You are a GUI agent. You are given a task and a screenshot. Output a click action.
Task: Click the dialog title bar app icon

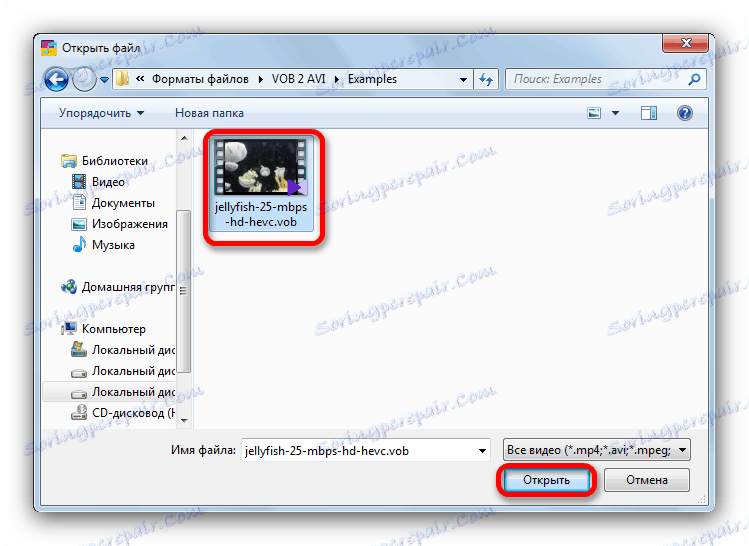click(49, 48)
